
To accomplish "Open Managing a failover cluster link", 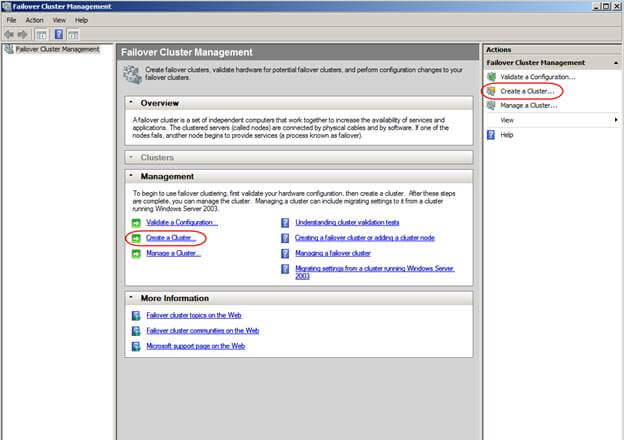I will 333,253.
